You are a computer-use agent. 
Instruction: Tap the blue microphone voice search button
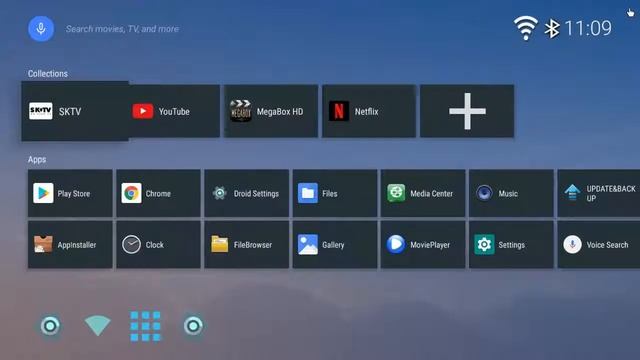(x=41, y=29)
